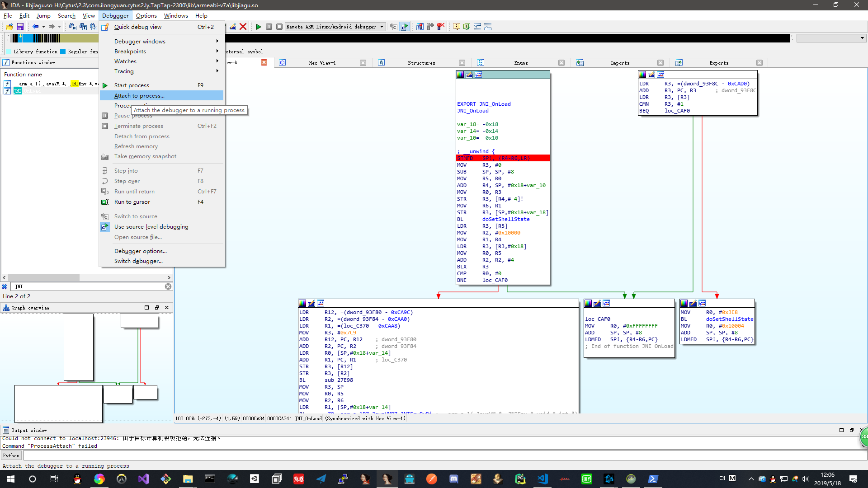Switch to Hex View-1 tab
The image size is (868, 488).
tap(322, 63)
